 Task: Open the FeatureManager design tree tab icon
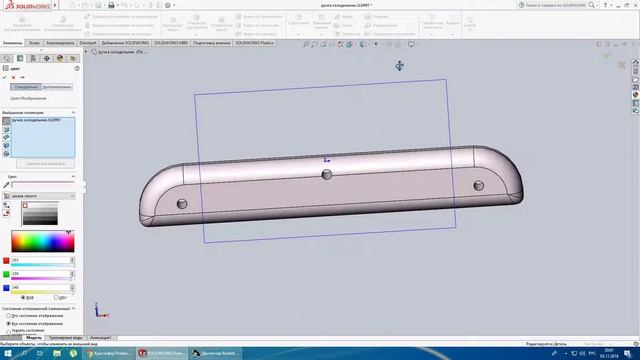(7, 58)
